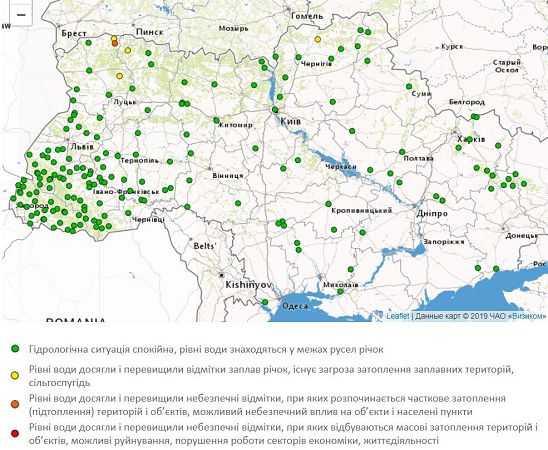Screen dimensions: 548x450
Task: Click the red legend circle for mass flooding
Action: [x=15, y=434]
